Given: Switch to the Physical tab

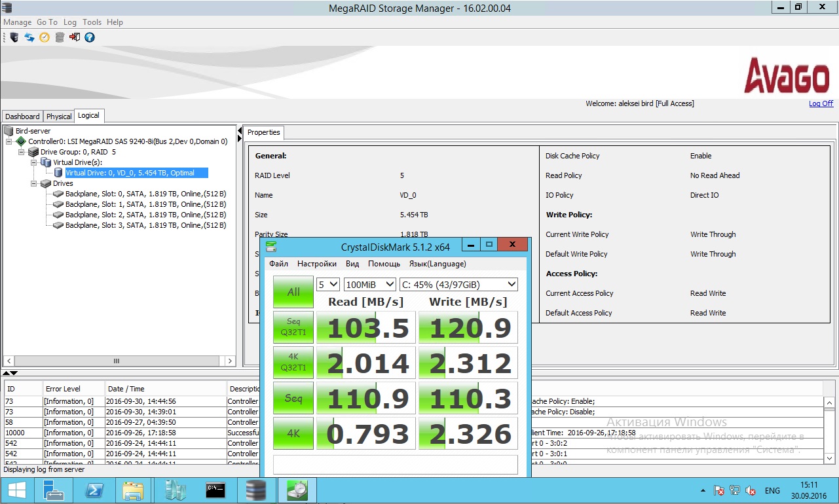Looking at the screenshot, I should [59, 116].
